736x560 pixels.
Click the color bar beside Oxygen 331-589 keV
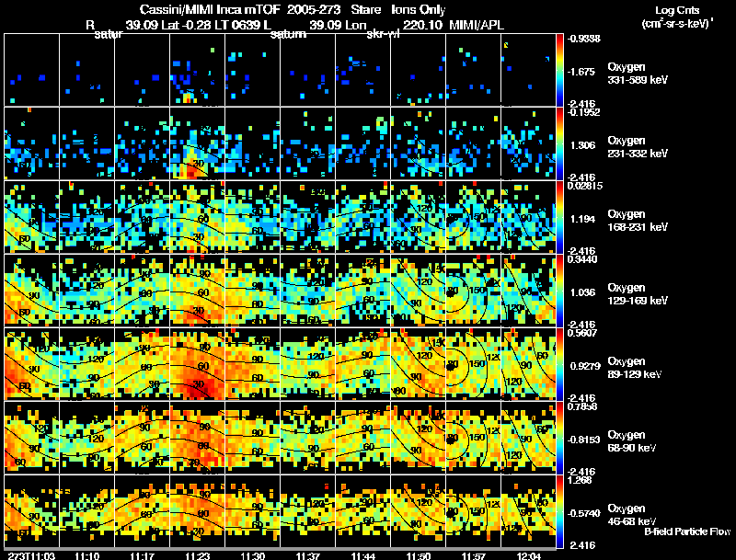[x=559, y=70]
